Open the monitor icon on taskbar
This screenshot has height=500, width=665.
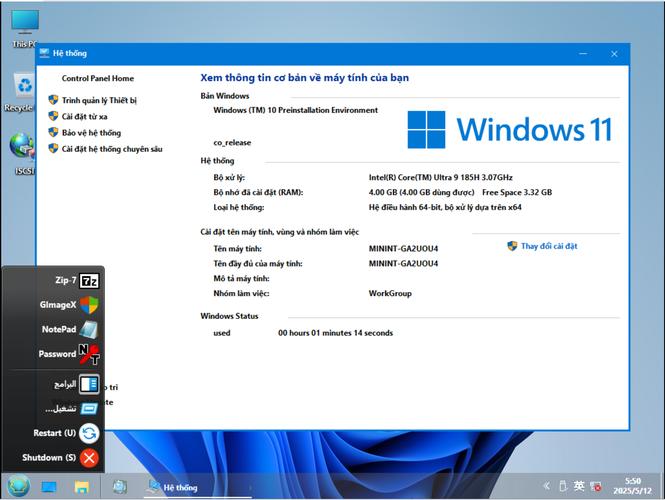click(49, 487)
